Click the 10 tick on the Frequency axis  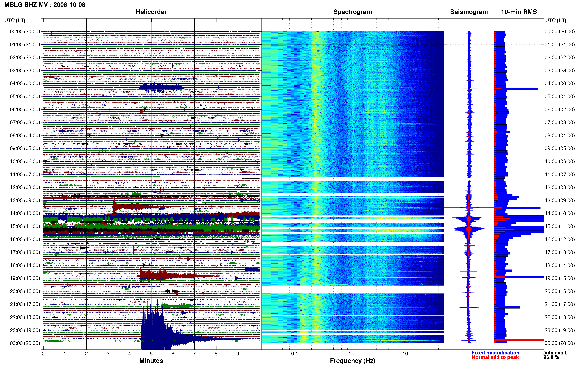pyautogui.click(x=405, y=354)
